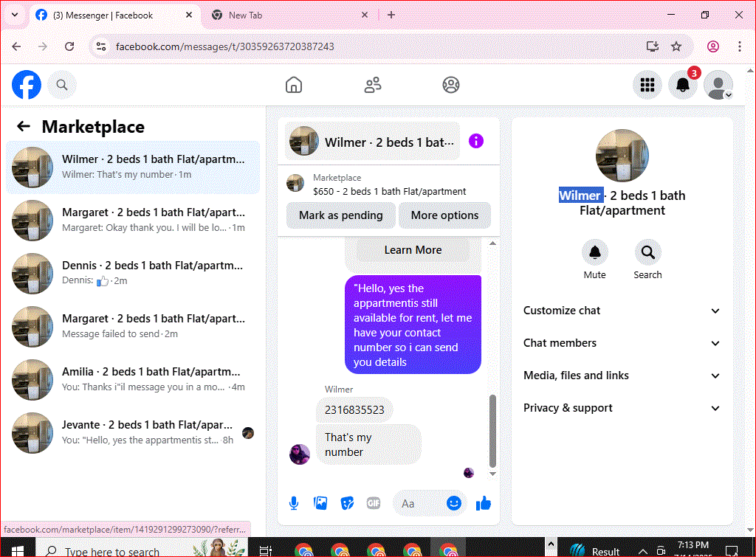
Task: Click the chat messages scrollbar
Action: [492, 431]
